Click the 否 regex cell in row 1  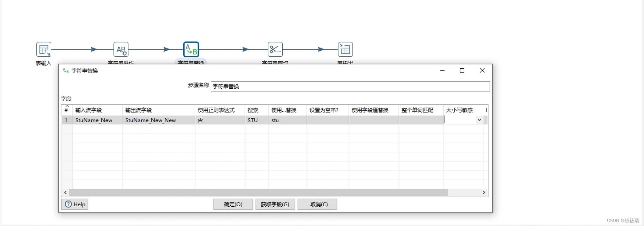(220, 120)
